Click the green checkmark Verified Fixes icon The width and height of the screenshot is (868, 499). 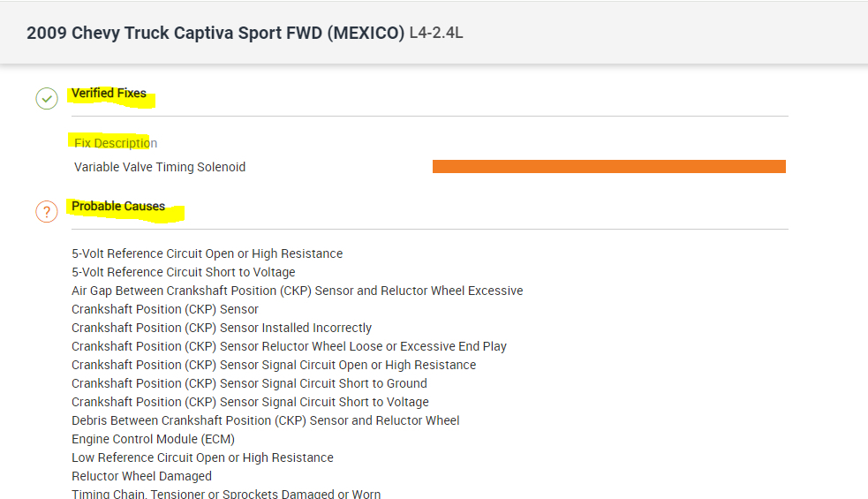[47, 98]
